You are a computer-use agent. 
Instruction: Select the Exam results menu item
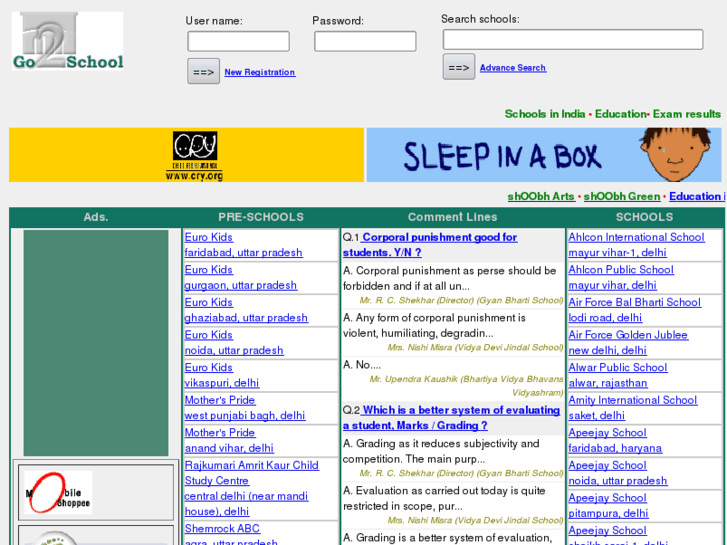[x=687, y=114]
